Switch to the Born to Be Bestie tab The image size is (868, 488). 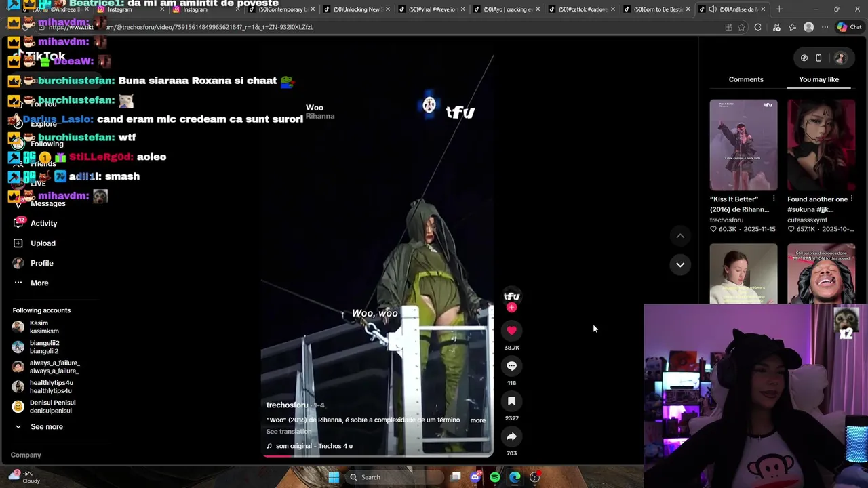pos(656,9)
